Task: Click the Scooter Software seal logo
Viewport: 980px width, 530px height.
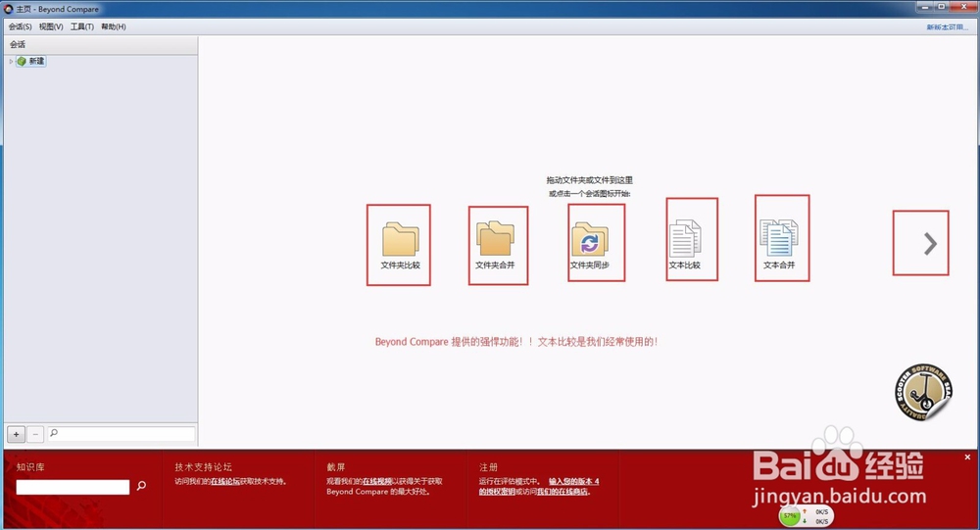Action: coord(923,392)
